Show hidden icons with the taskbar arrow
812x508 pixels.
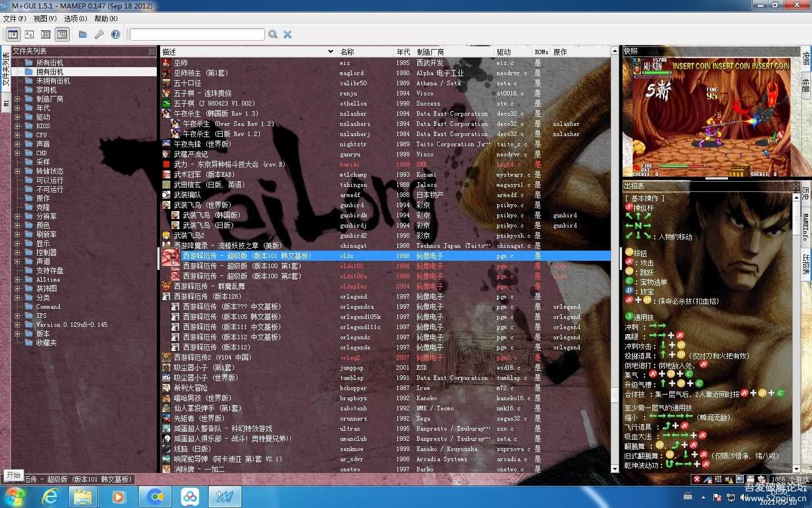coord(703,497)
